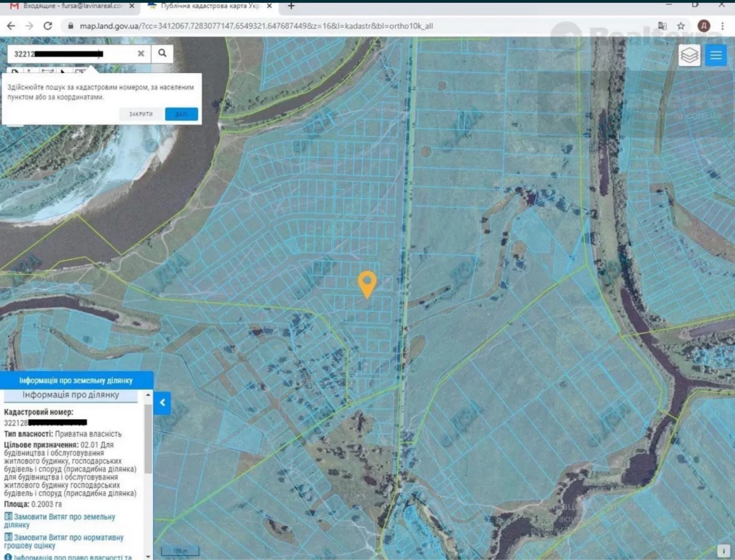Click the blue ДАЛІ button

181,114
